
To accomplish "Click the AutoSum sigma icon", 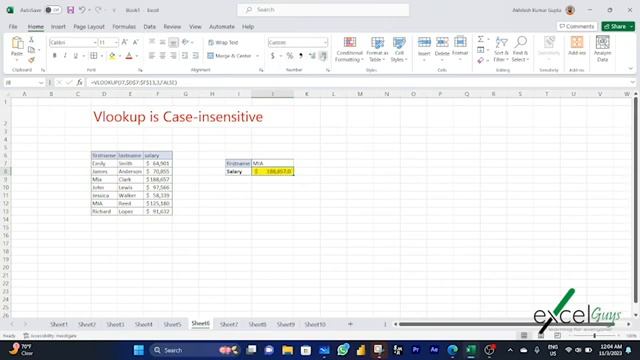I will coord(481,39).
